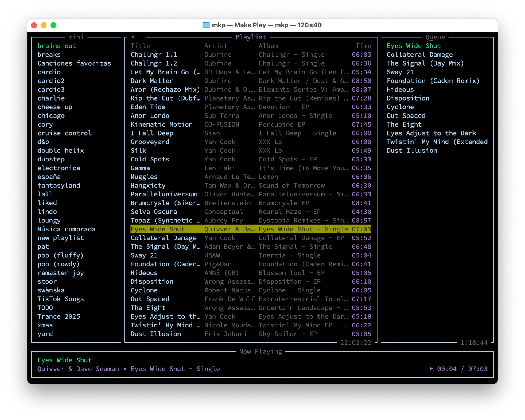
Task: Click 'Dust Illusion' in Queue
Action: tap(412, 151)
